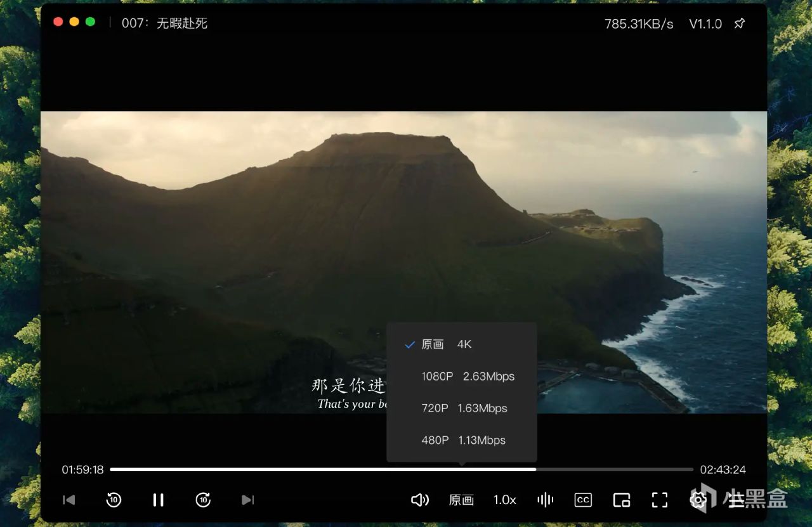Open the CC subtitles settings
The width and height of the screenshot is (812, 527).
click(583, 500)
